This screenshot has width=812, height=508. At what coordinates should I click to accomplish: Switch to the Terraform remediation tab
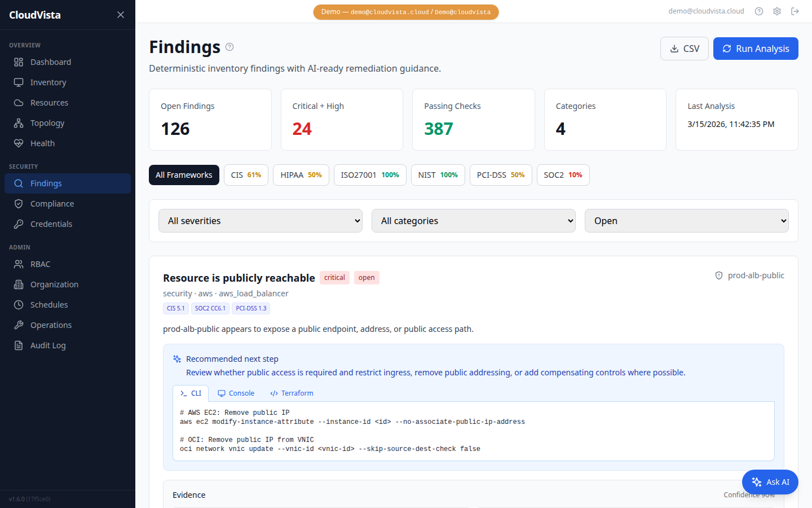292,393
